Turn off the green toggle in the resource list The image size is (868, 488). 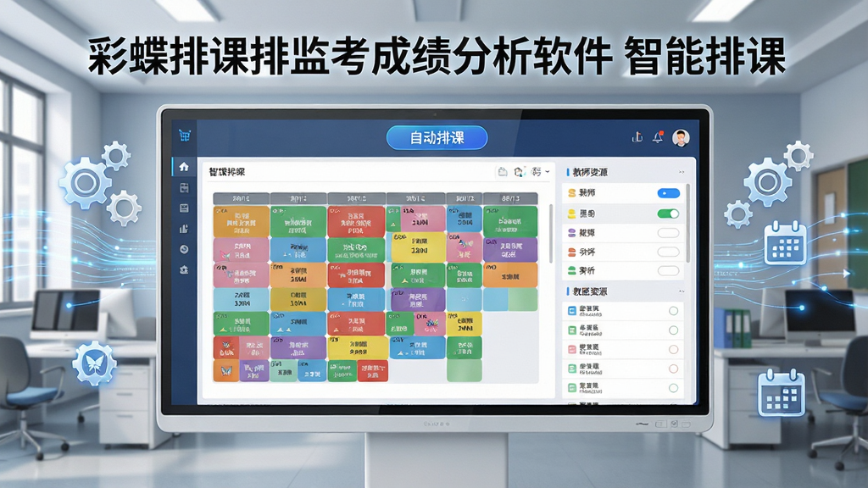point(668,213)
